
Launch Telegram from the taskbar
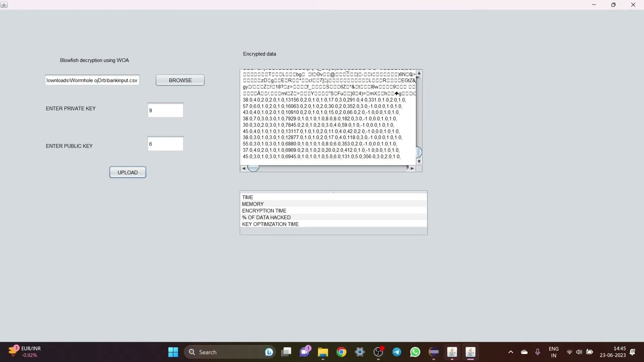tap(396, 352)
